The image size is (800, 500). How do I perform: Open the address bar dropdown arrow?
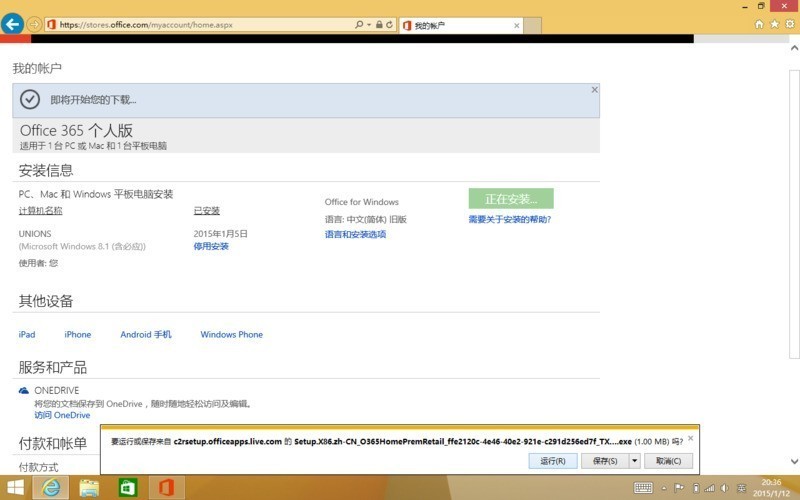pyautogui.click(x=368, y=24)
